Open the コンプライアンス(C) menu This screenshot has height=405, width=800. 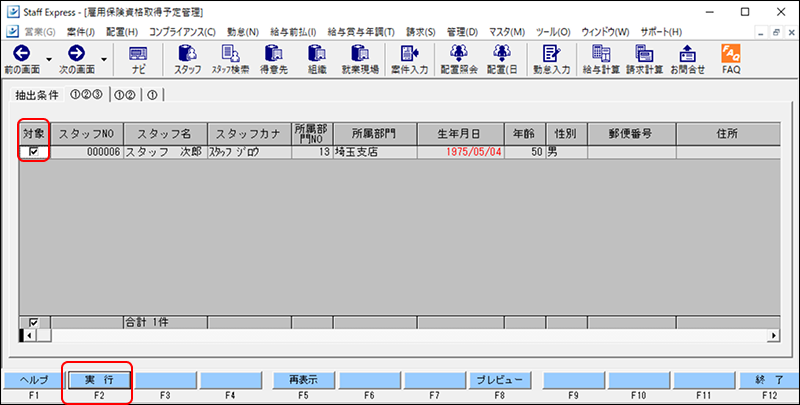coord(182,32)
